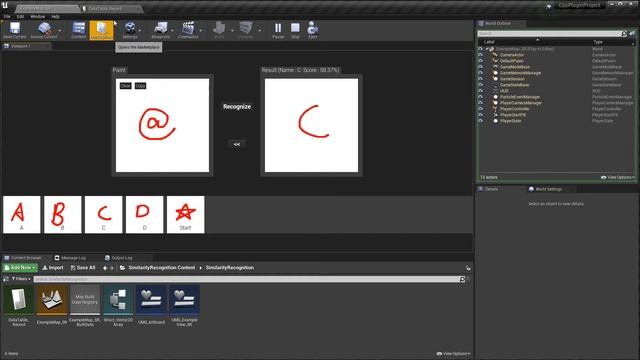The width and height of the screenshot is (640, 360).
Task: Click the Content Browser lock icon
Action: coord(468,268)
